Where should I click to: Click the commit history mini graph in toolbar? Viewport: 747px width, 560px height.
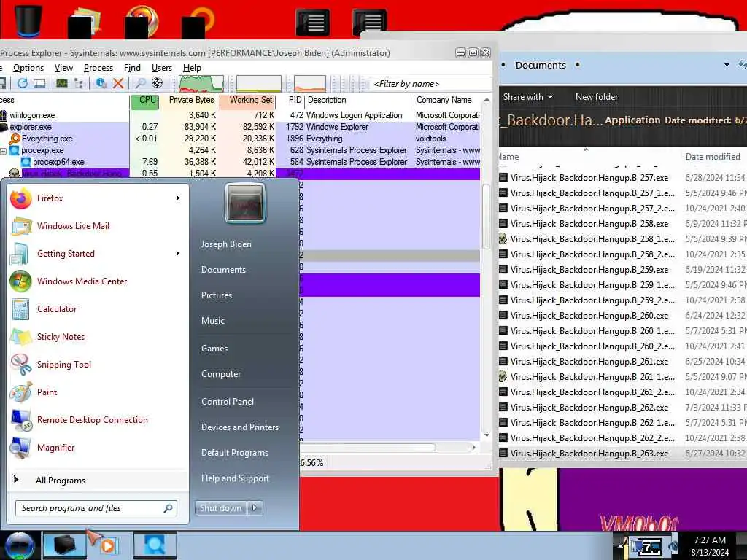tap(259, 83)
